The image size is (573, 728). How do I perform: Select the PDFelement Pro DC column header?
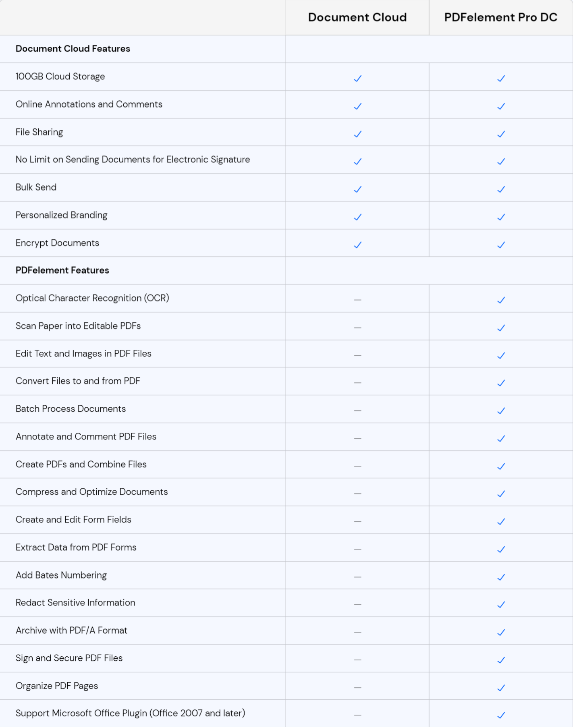(500, 17)
